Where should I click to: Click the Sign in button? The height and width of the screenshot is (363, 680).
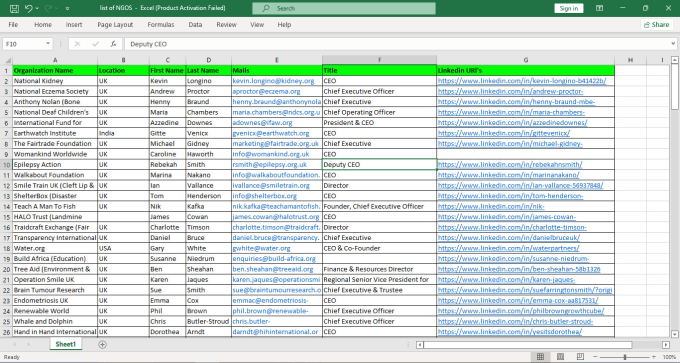[x=568, y=8]
